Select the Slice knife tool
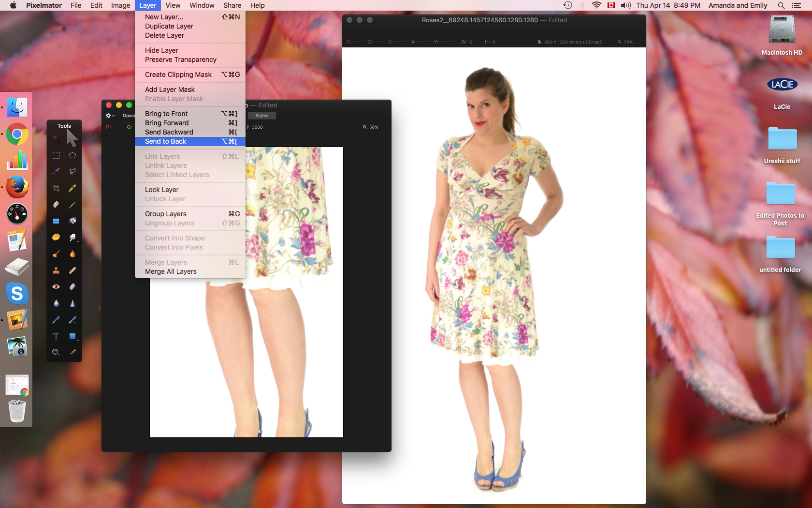The width and height of the screenshot is (812, 508). (72, 188)
